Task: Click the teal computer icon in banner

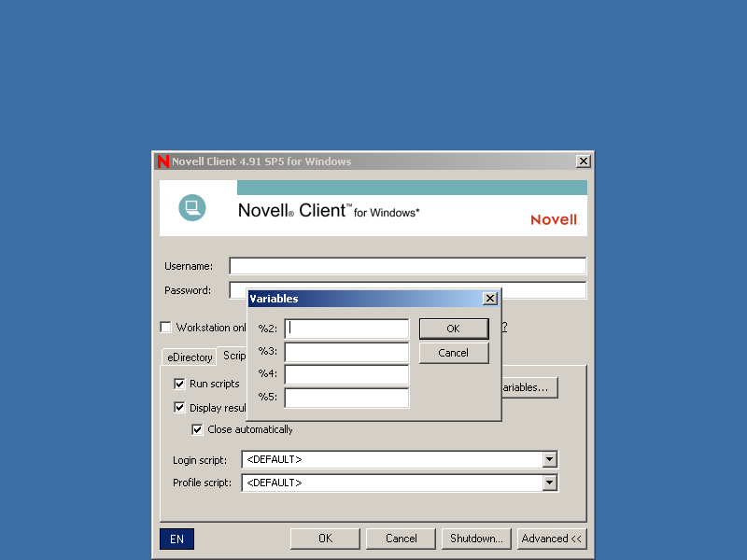Action: point(192,207)
